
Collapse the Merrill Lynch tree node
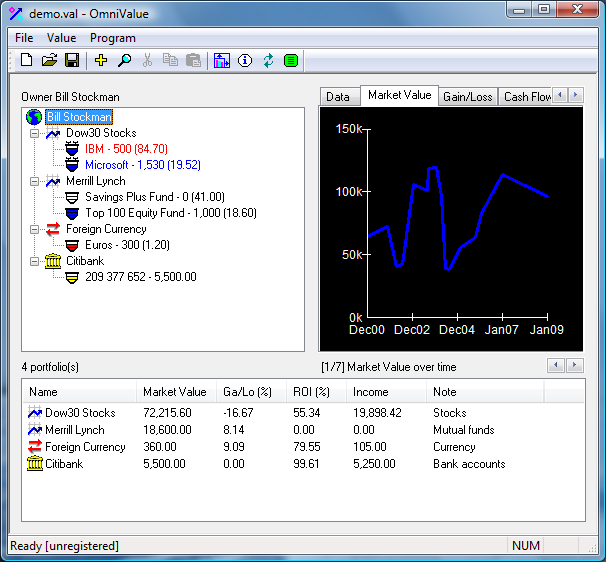point(34,181)
